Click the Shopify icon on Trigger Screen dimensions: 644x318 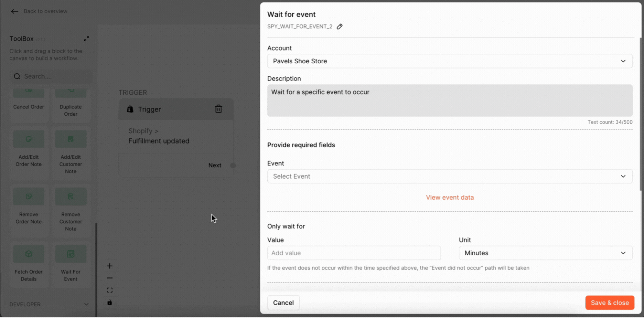click(x=130, y=109)
